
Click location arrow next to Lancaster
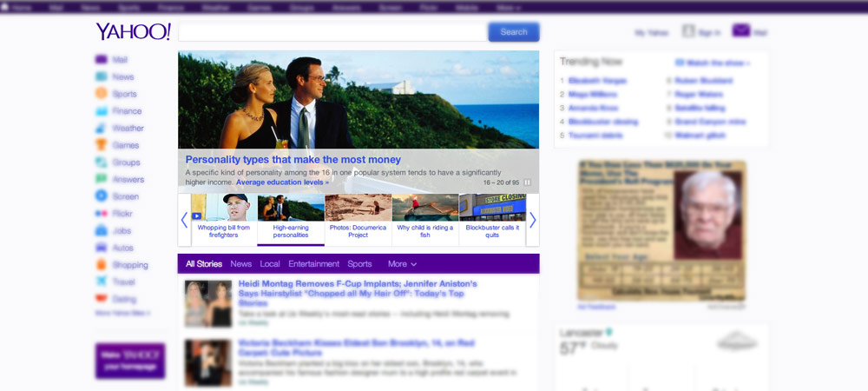tap(609, 332)
